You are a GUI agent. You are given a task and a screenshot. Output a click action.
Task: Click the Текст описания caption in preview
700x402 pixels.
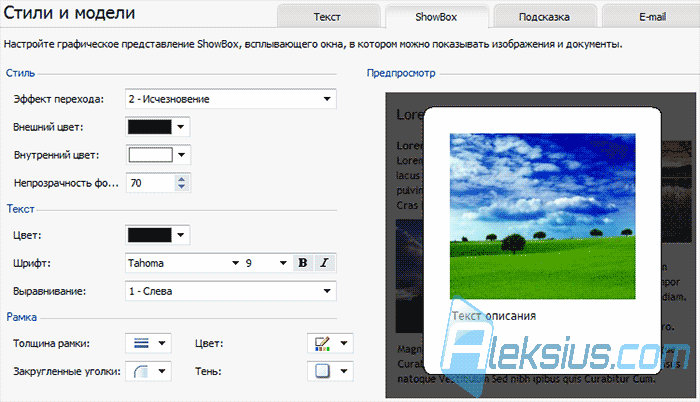tap(494, 316)
